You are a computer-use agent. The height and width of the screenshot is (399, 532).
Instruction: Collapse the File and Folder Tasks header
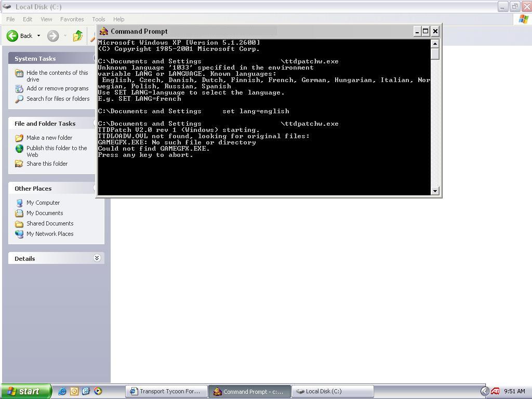(52, 124)
